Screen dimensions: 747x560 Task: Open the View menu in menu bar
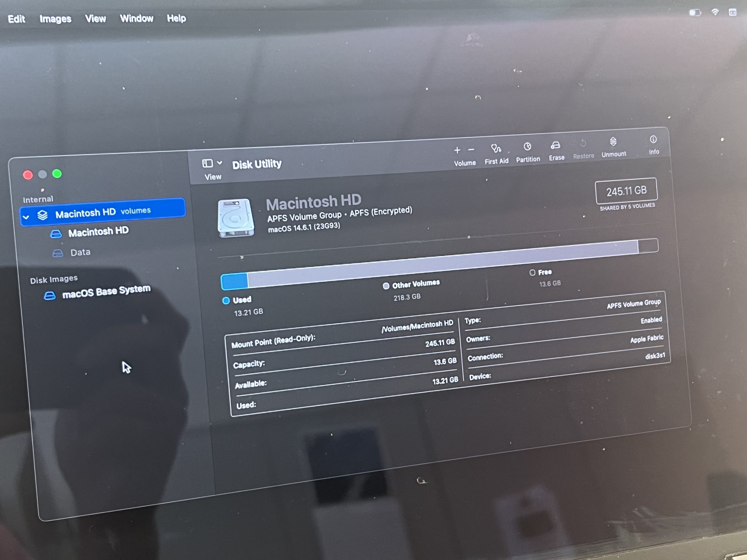[95, 19]
